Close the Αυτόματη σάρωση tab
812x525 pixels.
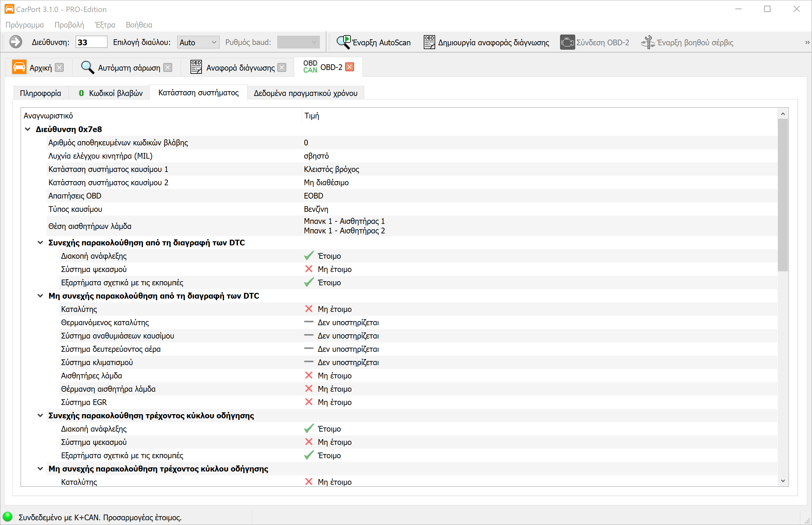tap(168, 67)
